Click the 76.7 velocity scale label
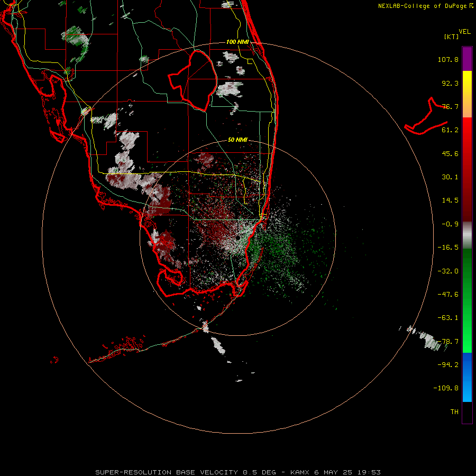Screen dimensions: 476x476 pos(450,106)
